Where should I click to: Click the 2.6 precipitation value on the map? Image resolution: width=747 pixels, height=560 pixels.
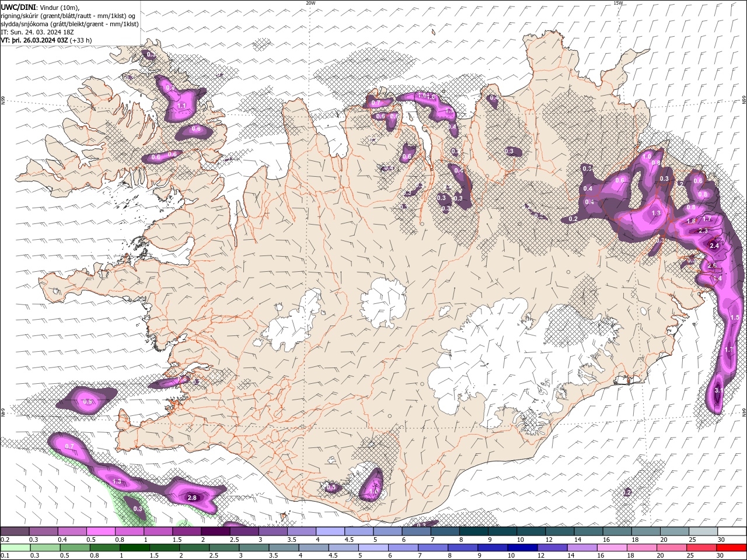(x=712, y=266)
